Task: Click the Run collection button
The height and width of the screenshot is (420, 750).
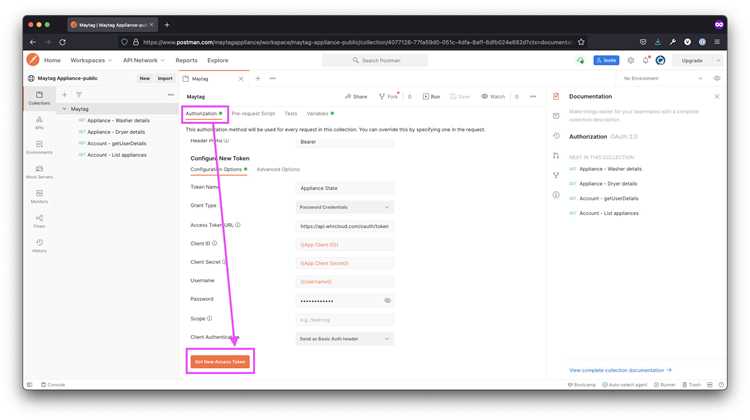Action: 431,96
